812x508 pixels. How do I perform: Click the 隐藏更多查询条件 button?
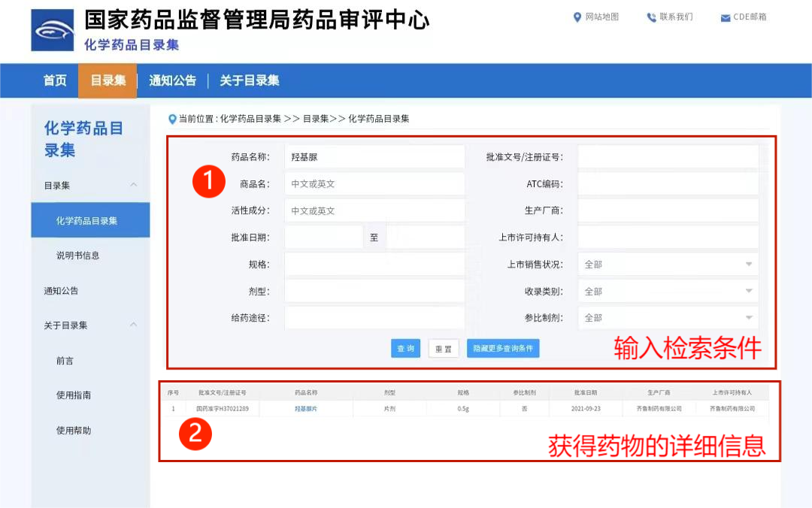point(502,348)
